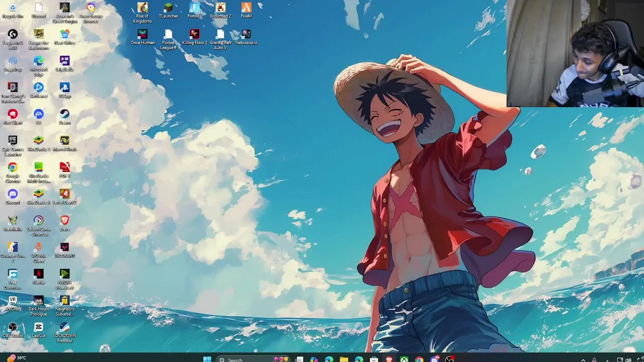
Task: Open the Neat Office shortcut
Action: pyautogui.click(x=64, y=37)
